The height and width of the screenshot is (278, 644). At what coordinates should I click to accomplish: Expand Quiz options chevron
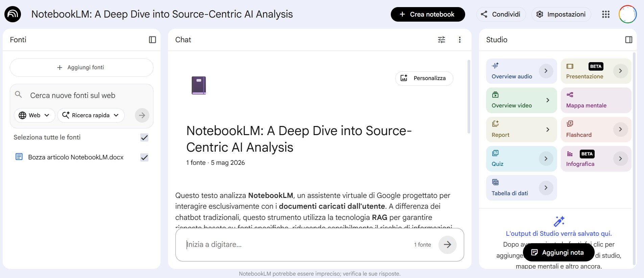(x=546, y=158)
